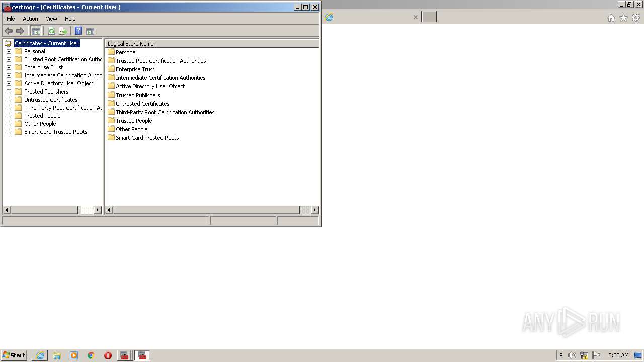Select Intermediate Certification Authorities in the list
Viewport: 644px width, 362px height.
point(160,78)
